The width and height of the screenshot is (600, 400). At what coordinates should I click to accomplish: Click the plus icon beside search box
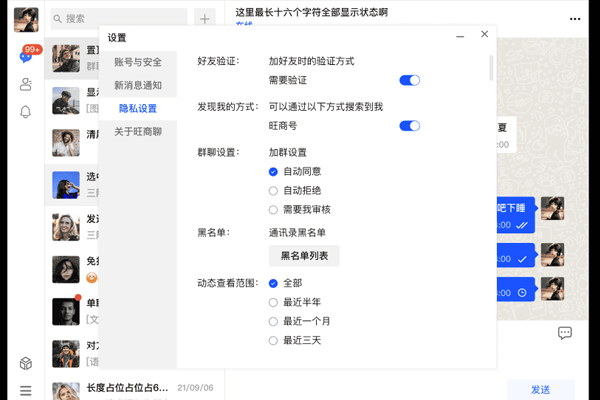204,19
